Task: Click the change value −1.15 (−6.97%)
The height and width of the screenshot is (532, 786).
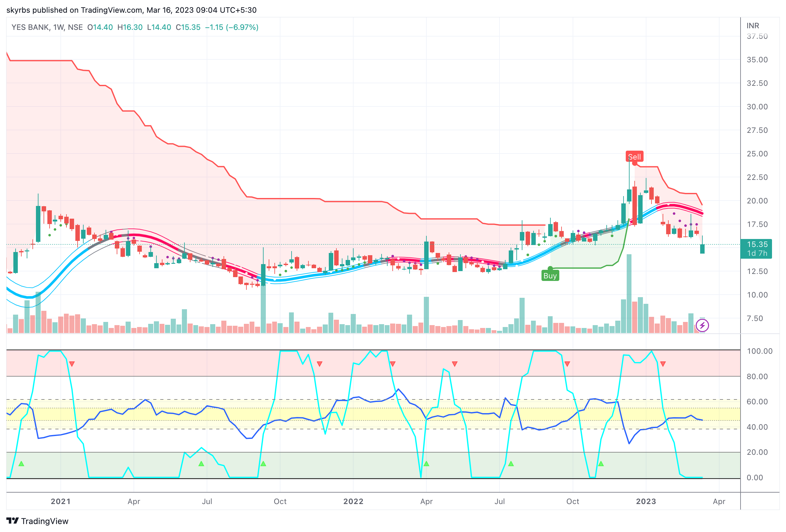Action: tap(232, 27)
